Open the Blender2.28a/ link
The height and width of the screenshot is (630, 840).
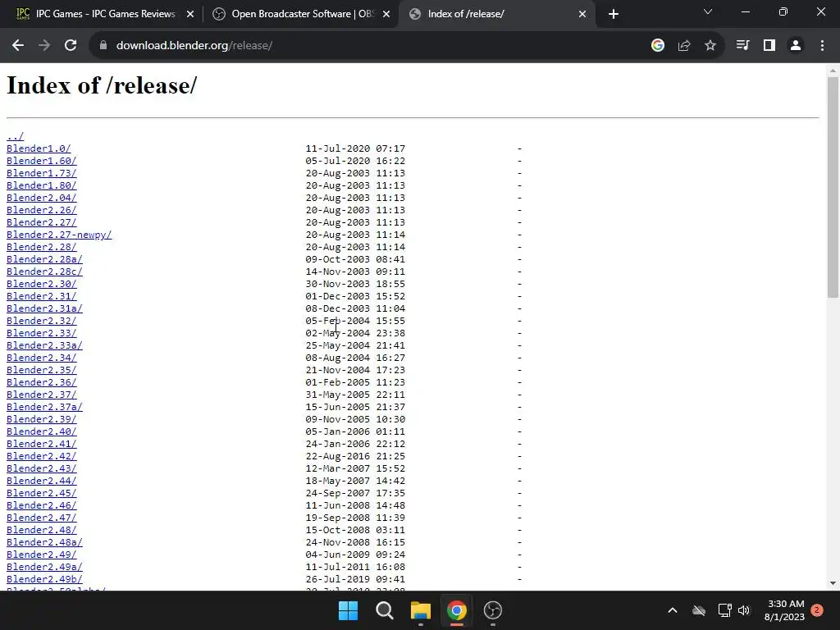(x=44, y=259)
